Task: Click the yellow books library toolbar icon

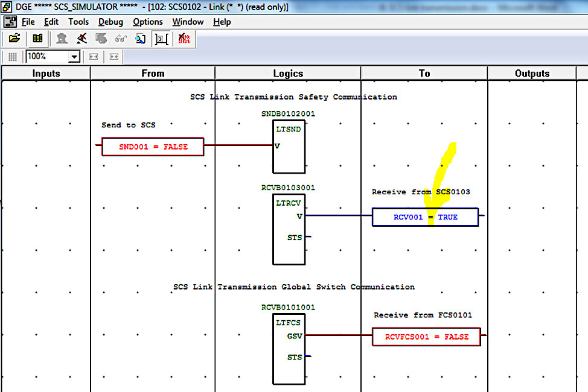Action: (37, 39)
